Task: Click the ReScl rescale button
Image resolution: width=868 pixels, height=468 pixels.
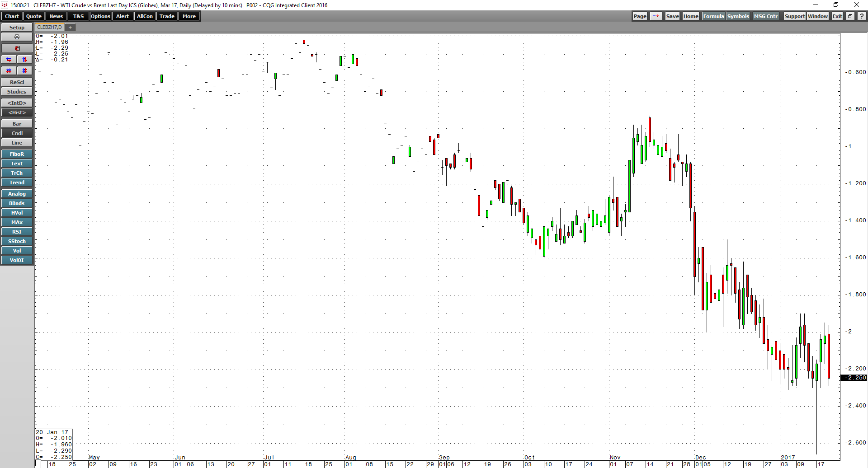Action: [17, 82]
